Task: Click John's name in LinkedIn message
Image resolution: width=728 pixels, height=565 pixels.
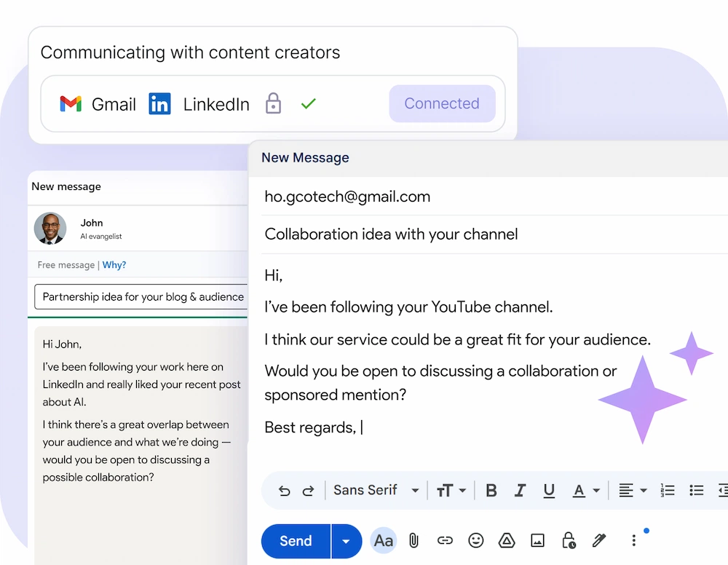Action: 92,223
